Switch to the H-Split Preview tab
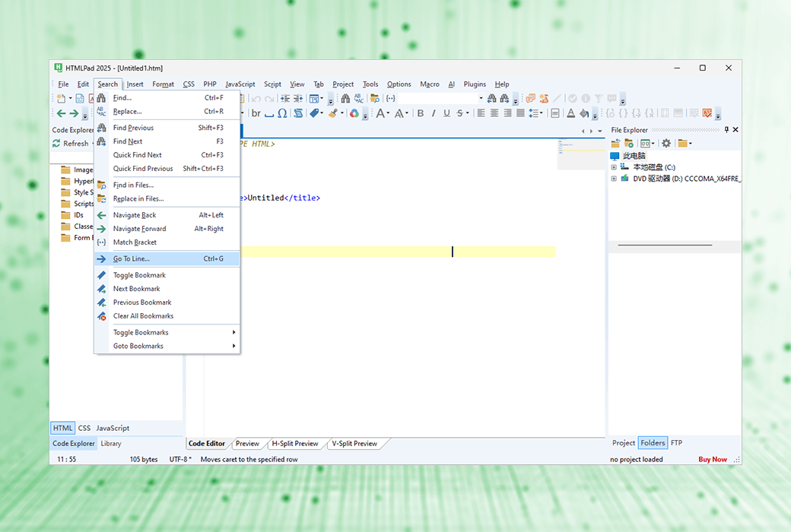This screenshot has height=532, width=791. coord(295,444)
